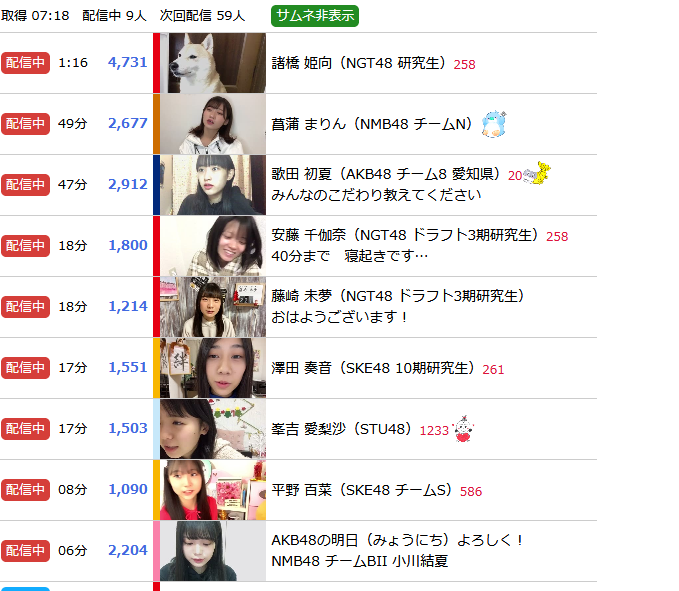
Task: Click the 配信中 badge in 平野 百菜 row
Action: pos(25,490)
